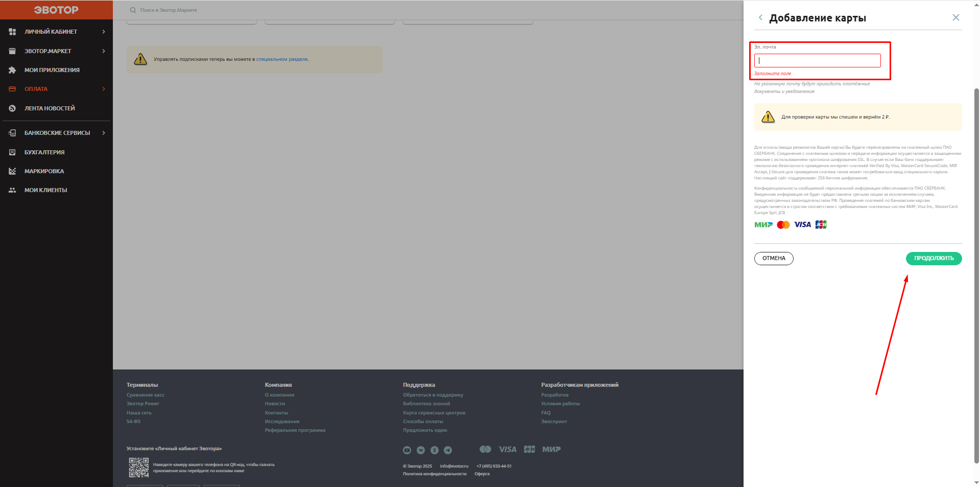Click info@evotor.ru email link
The width and height of the screenshot is (980, 487).
[x=454, y=466]
